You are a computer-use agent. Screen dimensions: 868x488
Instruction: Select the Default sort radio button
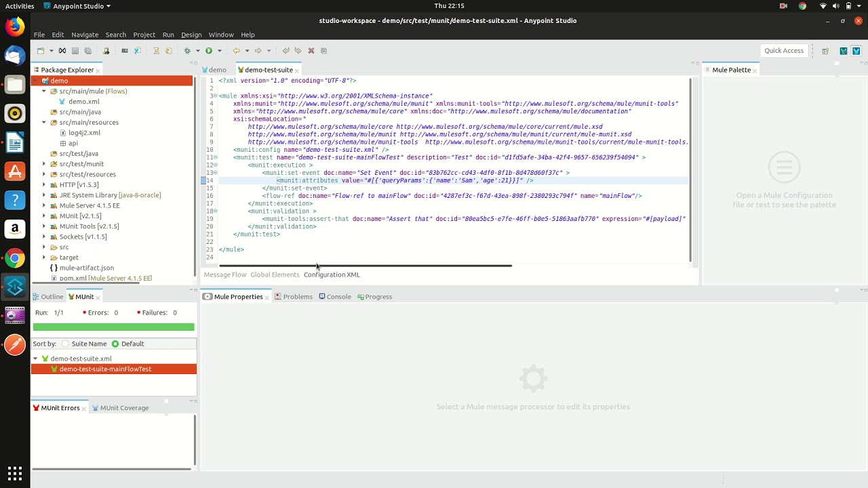pos(115,344)
